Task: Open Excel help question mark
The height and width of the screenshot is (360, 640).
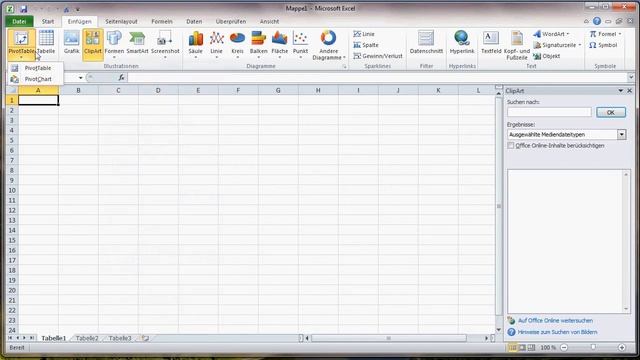Action: coord(597,21)
